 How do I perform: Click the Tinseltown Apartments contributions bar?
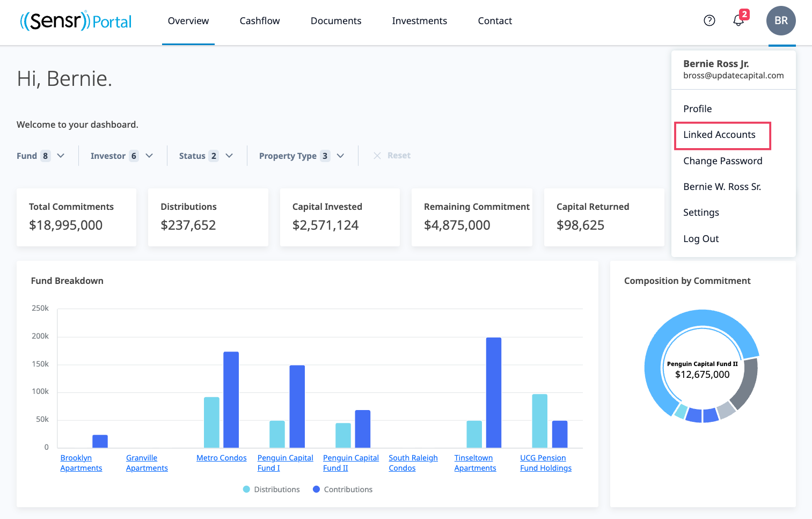point(493,392)
